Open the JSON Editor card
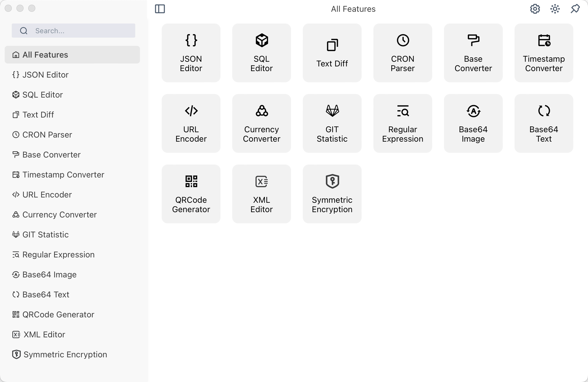Image resolution: width=588 pixels, height=382 pixels. [191, 53]
